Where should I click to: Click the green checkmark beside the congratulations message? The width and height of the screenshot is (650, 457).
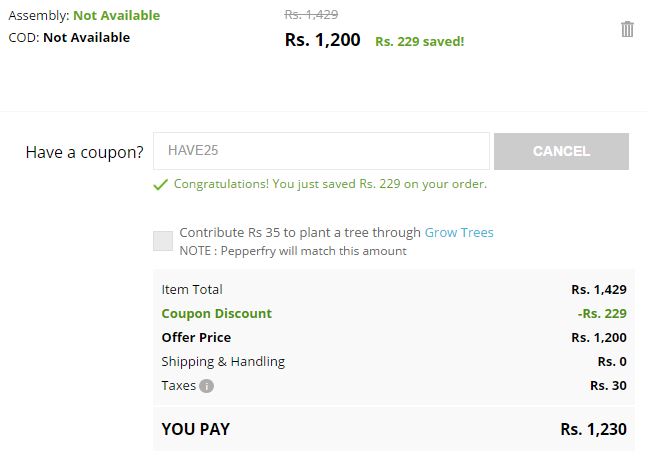pos(160,184)
